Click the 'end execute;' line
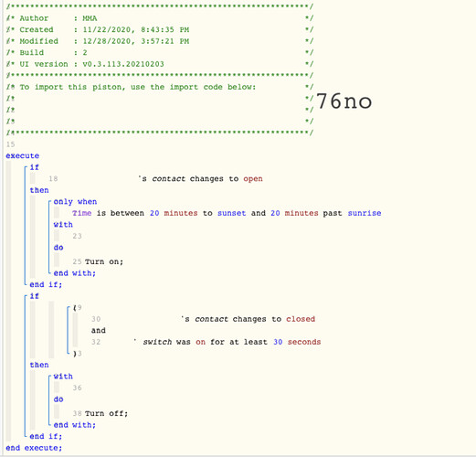476x457 pixels. (34, 448)
